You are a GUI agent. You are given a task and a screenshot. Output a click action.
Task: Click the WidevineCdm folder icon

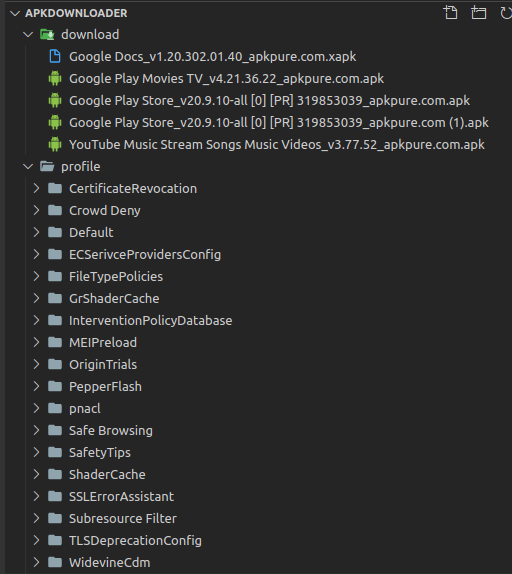[x=55, y=562]
